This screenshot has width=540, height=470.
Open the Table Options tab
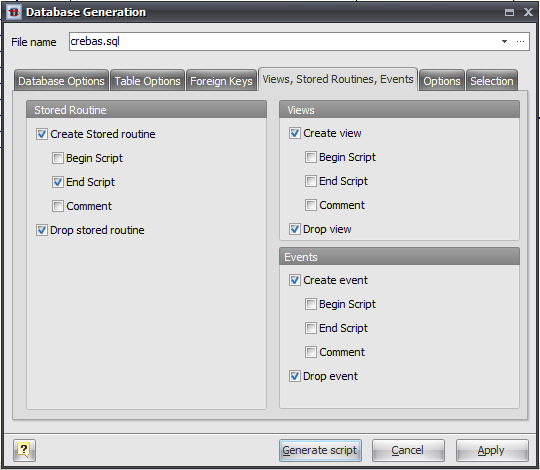[x=147, y=81]
